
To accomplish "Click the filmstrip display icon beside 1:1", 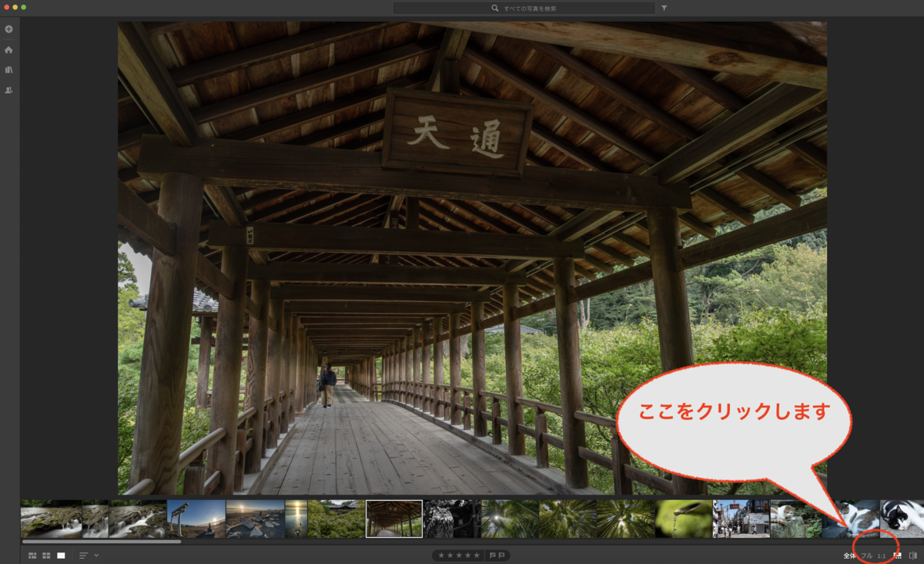I will 898,556.
